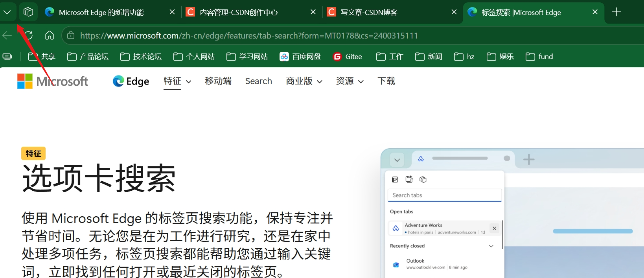Viewport: 644px width, 278px height.
Task: Close the 标签搜索 |Microsoft Edge tab
Action: coord(595,12)
